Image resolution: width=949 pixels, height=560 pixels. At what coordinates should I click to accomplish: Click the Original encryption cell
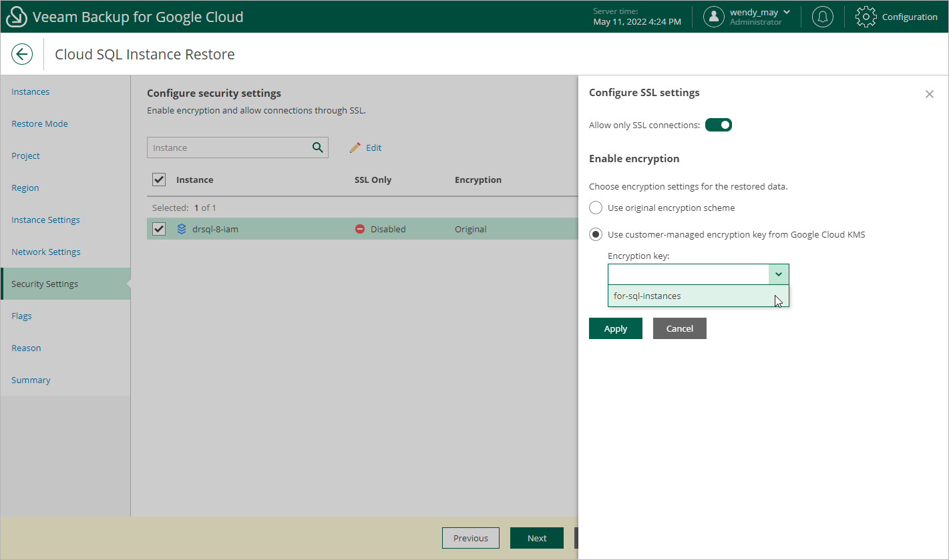[x=471, y=229]
